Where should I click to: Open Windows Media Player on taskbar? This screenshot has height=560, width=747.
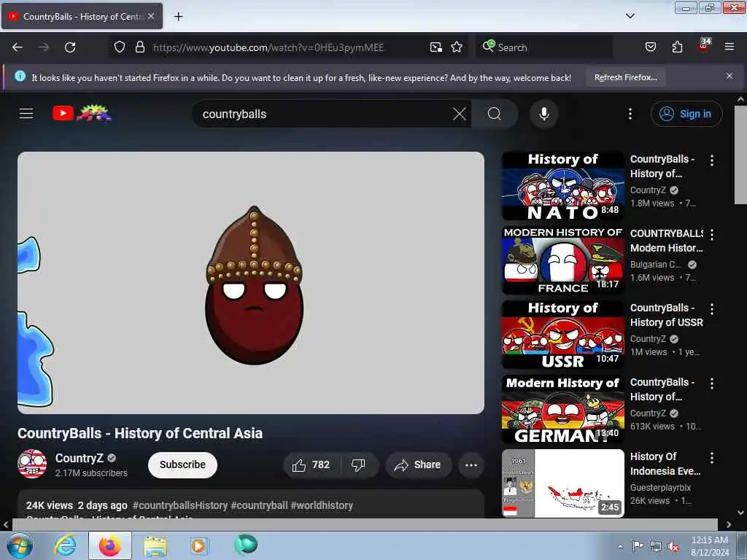coord(198,545)
